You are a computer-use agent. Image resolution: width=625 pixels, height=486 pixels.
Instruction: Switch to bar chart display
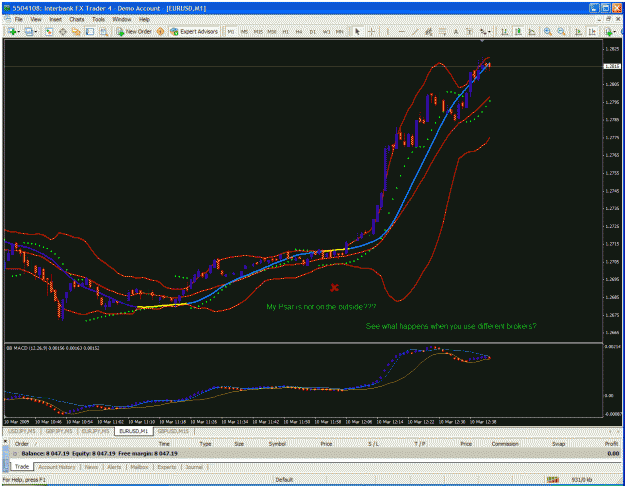tap(504, 31)
